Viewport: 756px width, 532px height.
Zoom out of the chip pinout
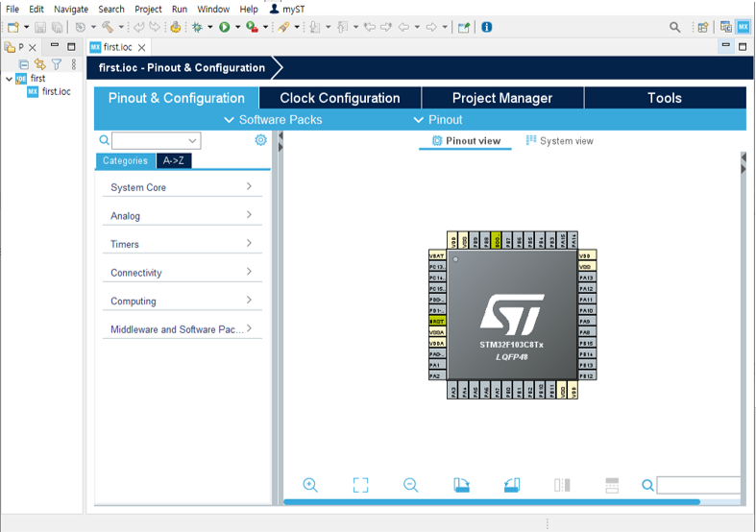click(x=411, y=485)
